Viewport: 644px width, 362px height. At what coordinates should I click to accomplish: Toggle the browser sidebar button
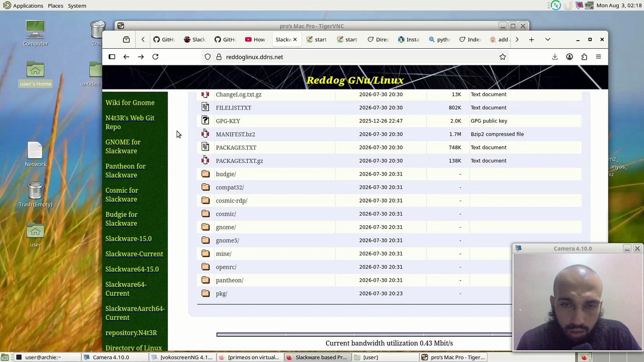[112, 57]
